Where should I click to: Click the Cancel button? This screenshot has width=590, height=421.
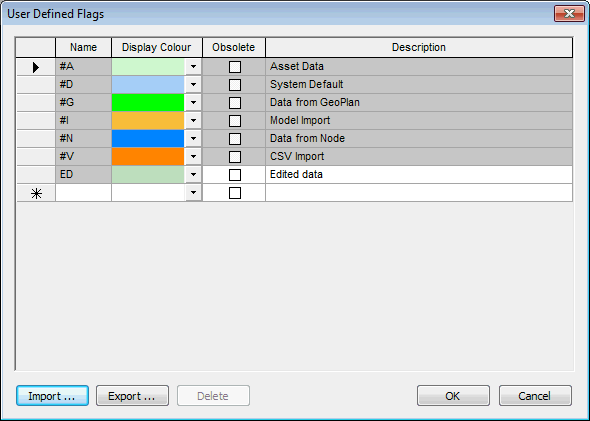[535, 396]
